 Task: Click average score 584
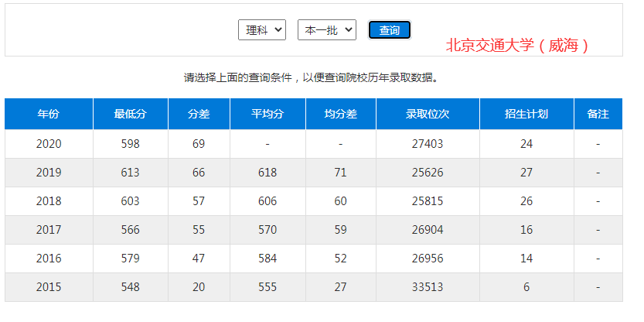click(267, 259)
